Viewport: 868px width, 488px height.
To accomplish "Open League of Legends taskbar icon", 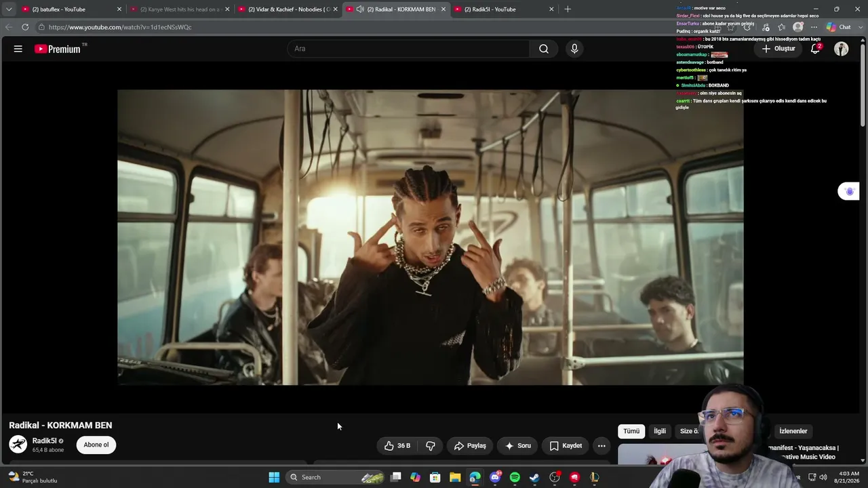I will [595, 477].
